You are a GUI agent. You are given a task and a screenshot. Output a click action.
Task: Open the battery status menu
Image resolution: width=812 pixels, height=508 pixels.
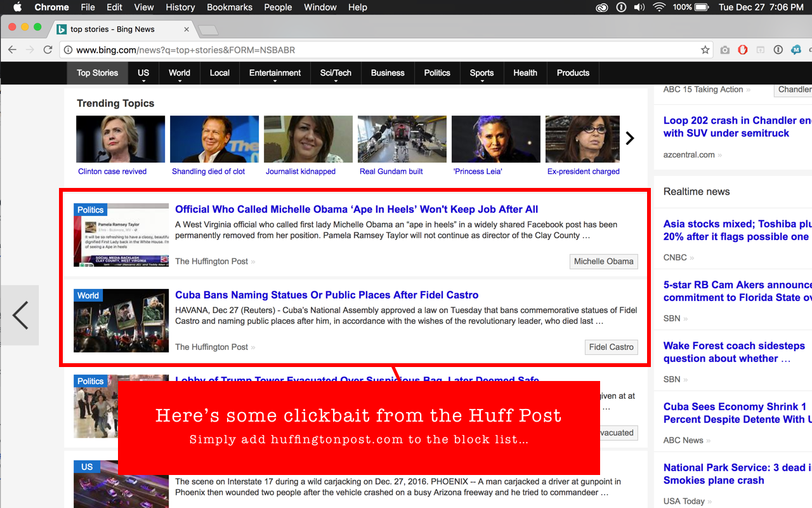tap(691, 7)
